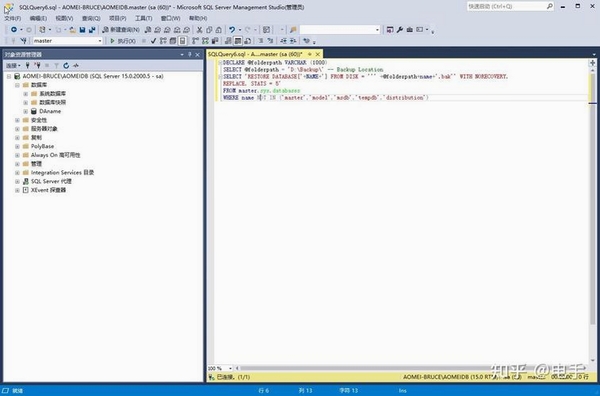Open the editor zoom 100% dropdown
The width and height of the screenshot is (600, 396).
230,368
